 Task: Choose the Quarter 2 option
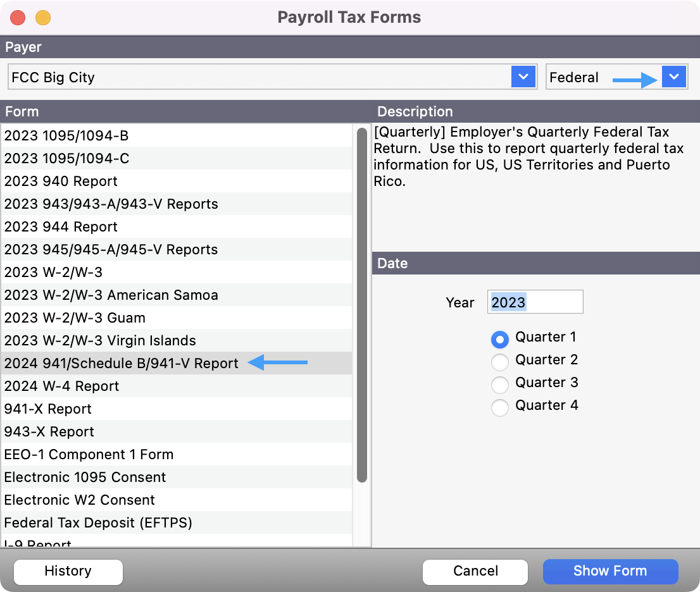click(500, 362)
